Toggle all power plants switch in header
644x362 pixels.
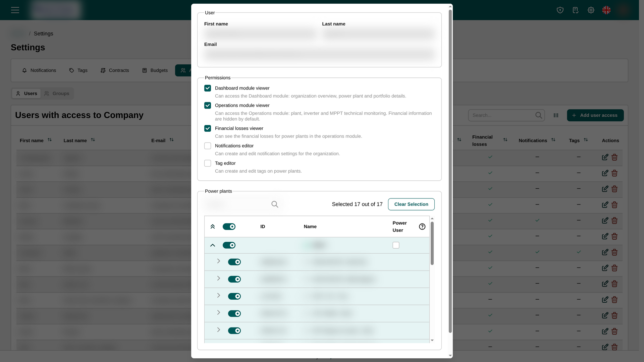(229, 227)
